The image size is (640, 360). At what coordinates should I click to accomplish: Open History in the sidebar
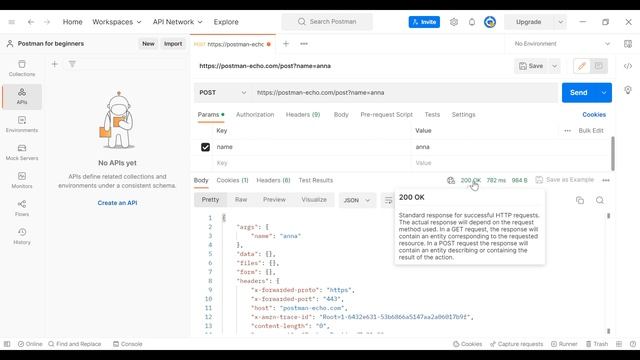coord(22,237)
